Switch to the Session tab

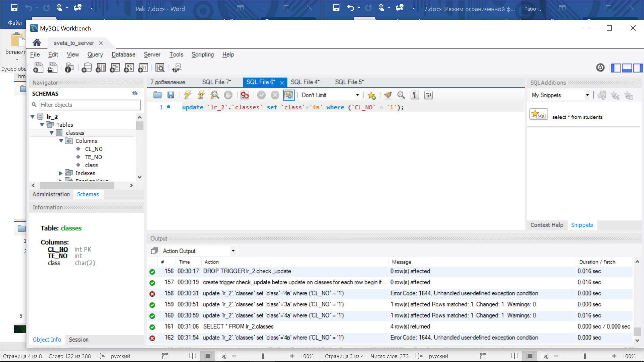78,340
